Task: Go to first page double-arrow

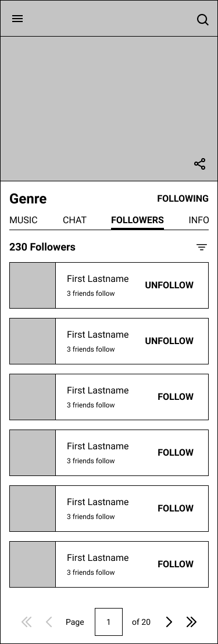Action: (26, 622)
